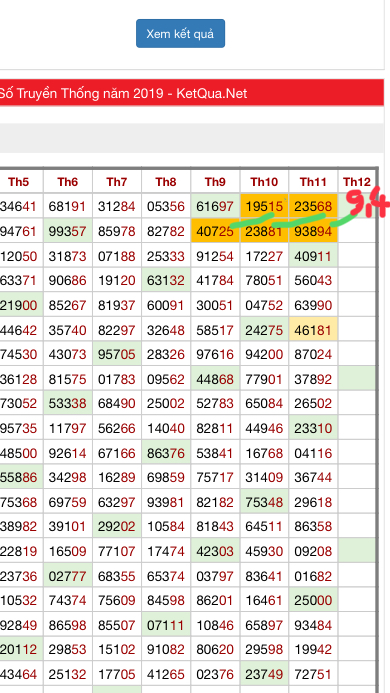Click cell with number 31284
The width and height of the screenshot is (390, 693).
click(x=117, y=206)
